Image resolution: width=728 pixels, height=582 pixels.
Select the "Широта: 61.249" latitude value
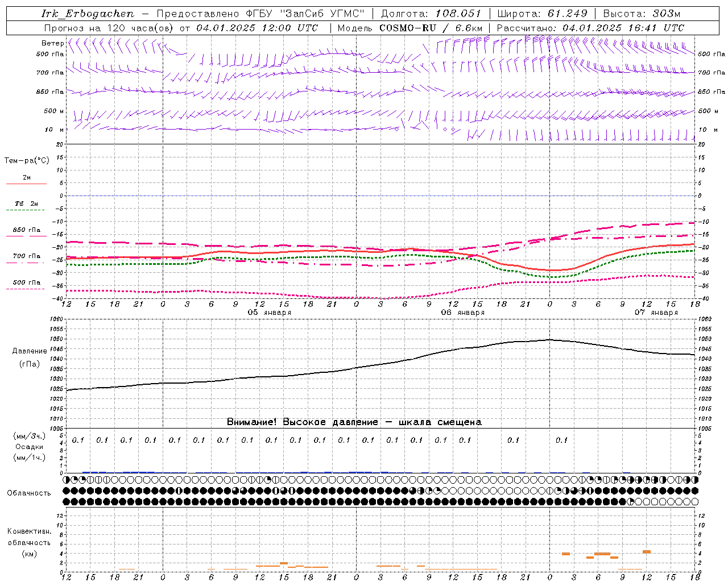click(542, 14)
